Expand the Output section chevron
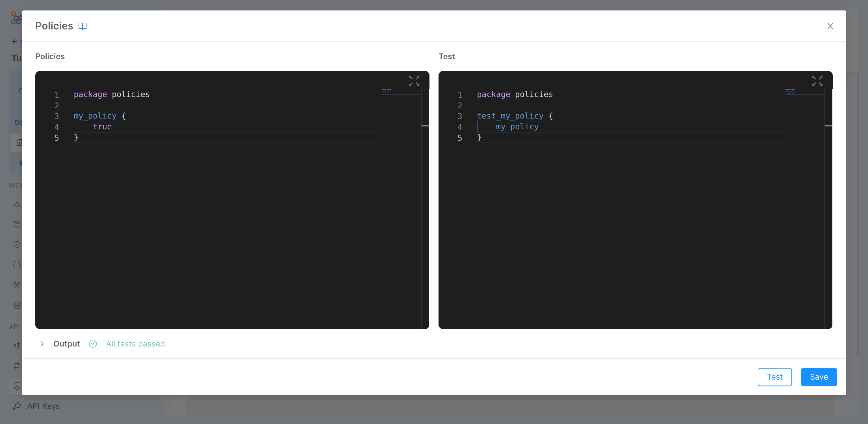 [x=42, y=343]
